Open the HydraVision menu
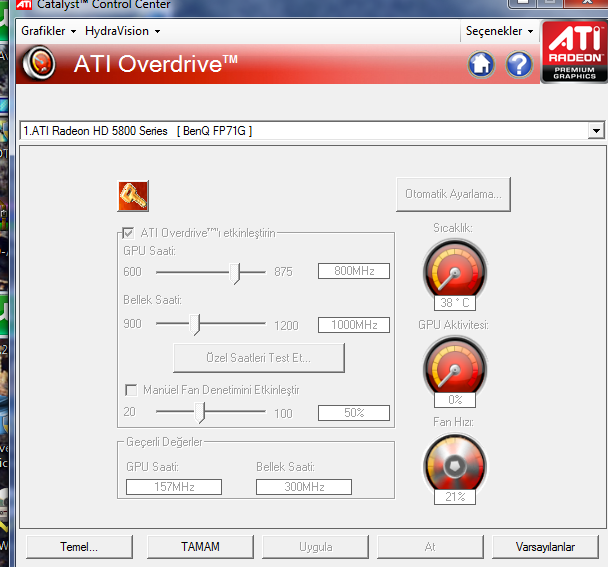 (x=123, y=31)
